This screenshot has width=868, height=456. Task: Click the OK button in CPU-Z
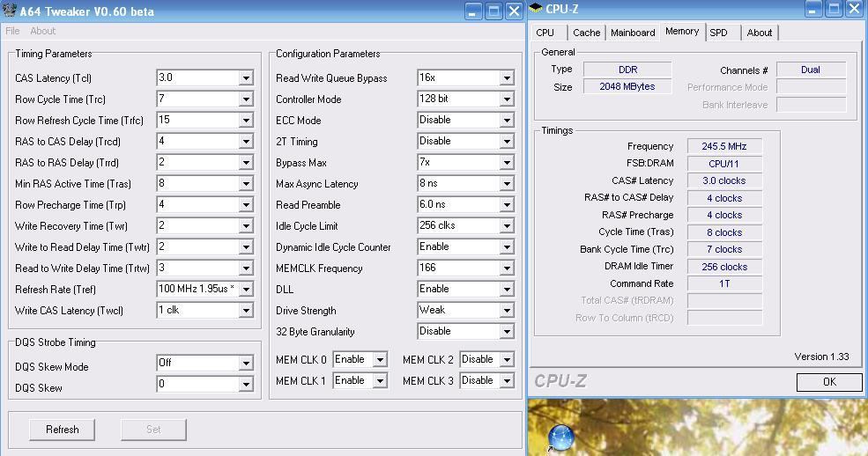(x=829, y=382)
